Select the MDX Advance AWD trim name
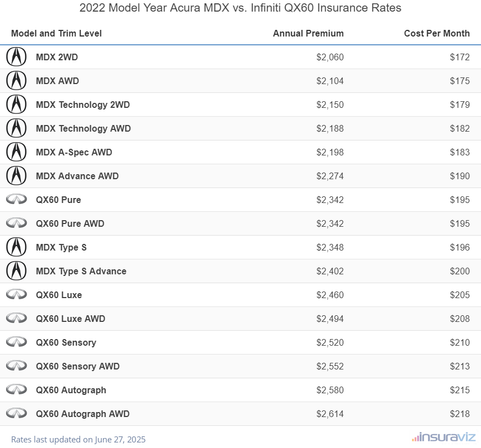This screenshot has width=481, height=448. click(77, 176)
